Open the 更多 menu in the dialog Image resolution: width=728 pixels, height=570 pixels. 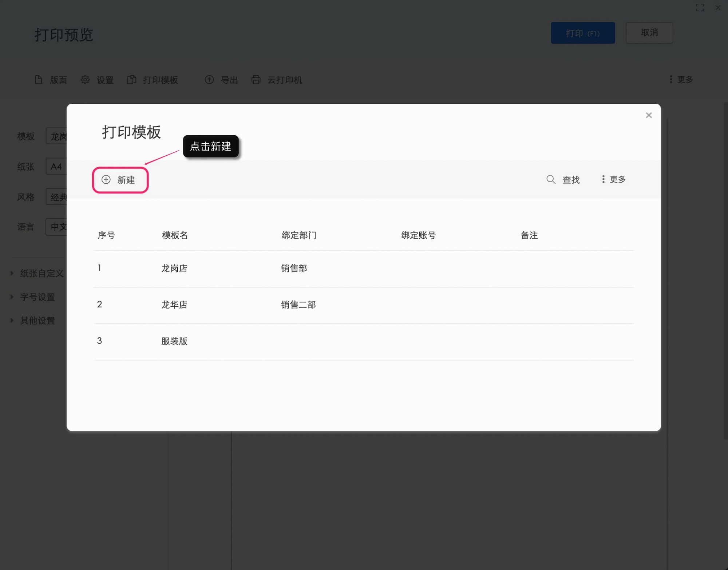[x=613, y=179]
